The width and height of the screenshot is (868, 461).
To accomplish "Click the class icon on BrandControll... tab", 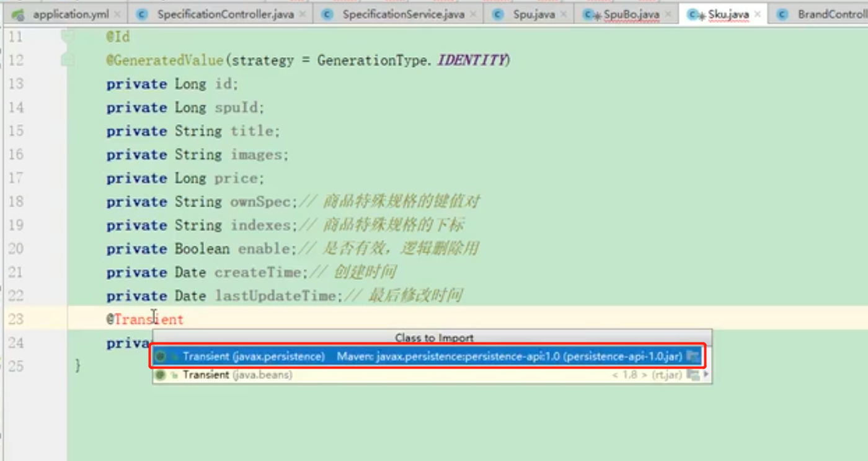I will pos(782,14).
